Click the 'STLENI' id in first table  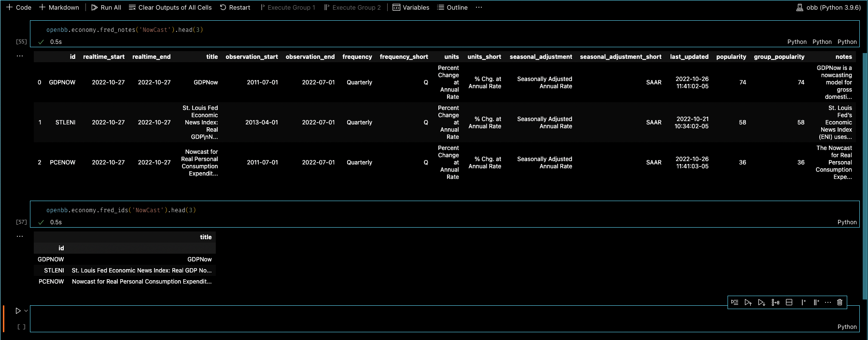point(65,122)
